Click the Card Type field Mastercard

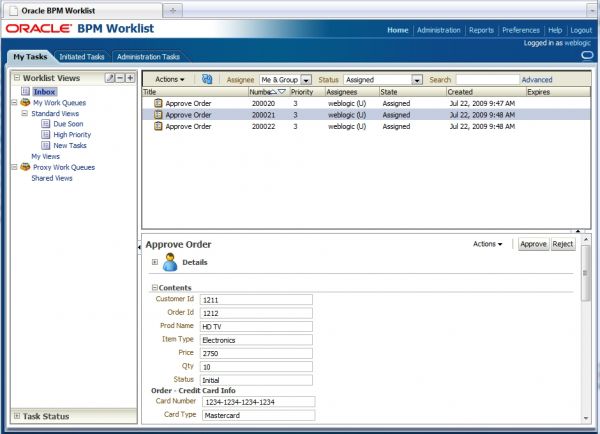coord(258,415)
